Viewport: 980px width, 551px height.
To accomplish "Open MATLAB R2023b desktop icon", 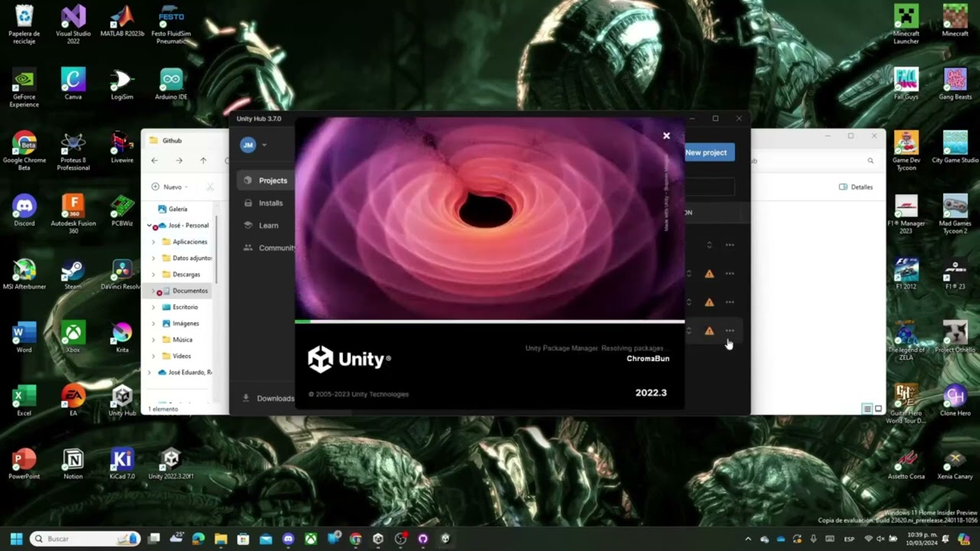I will (x=122, y=21).
